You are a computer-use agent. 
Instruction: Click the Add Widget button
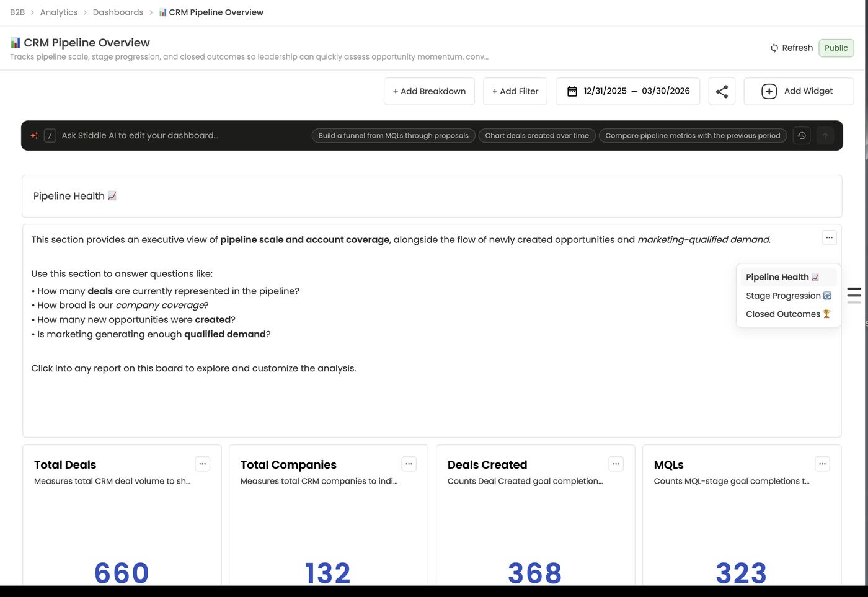click(799, 91)
